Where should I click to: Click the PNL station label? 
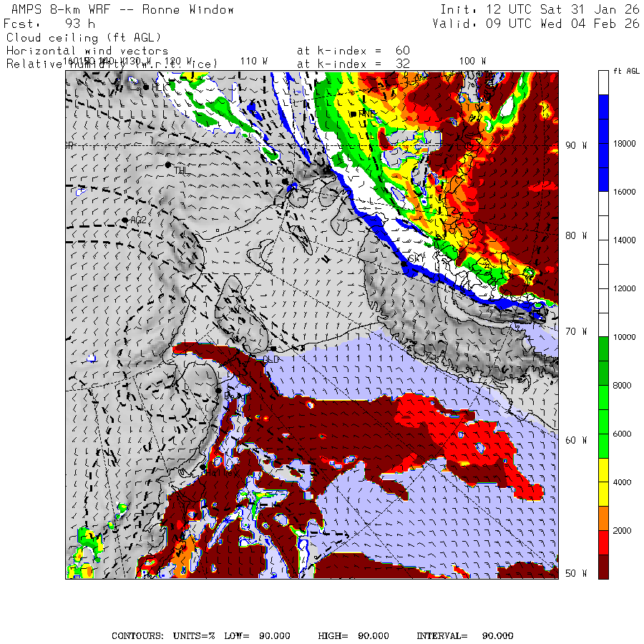click(x=283, y=170)
